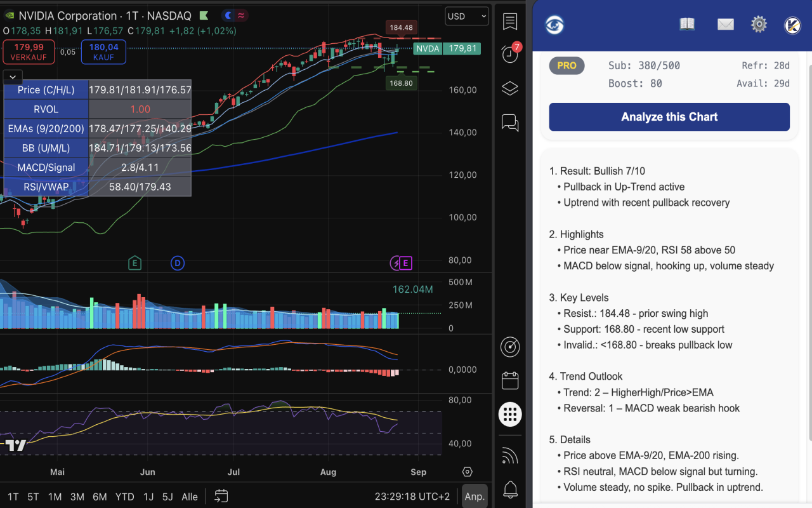Click the Analyze this Chart button
Image resolution: width=812 pixels, height=508 pixels.
(669, 117)
